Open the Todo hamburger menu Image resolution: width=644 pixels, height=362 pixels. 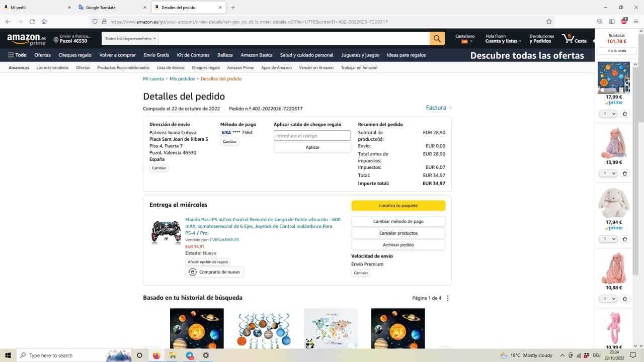click(17, 55)
